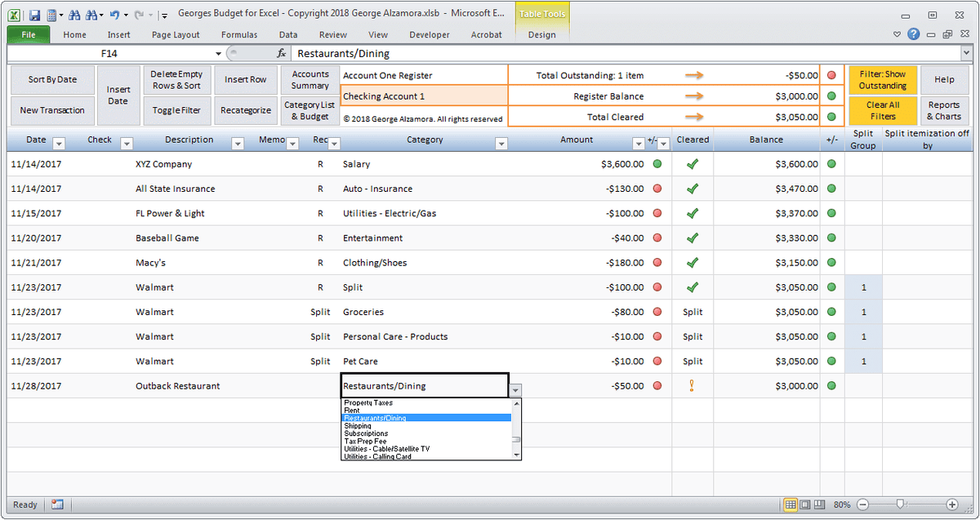This screenshot has height=520, width=980.
Task: Click the red dot next to -$50.00 total outstanding
Action: click(832, 75)
